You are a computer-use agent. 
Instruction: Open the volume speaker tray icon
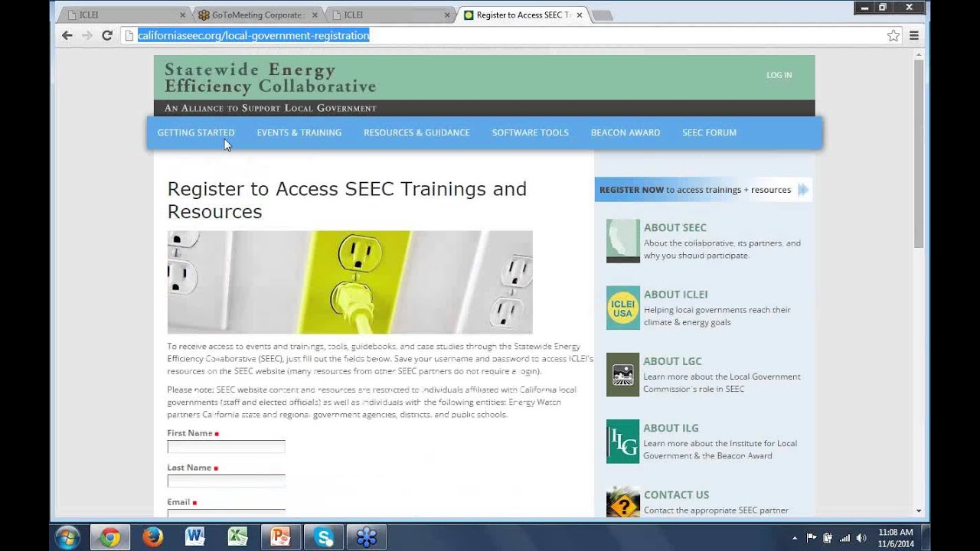861,538
